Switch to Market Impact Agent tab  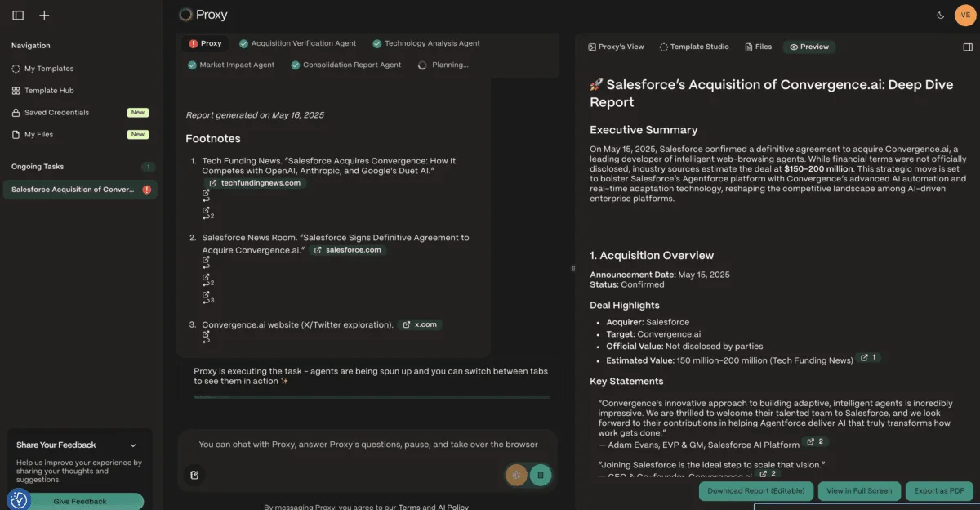click(x=231, y=65)
